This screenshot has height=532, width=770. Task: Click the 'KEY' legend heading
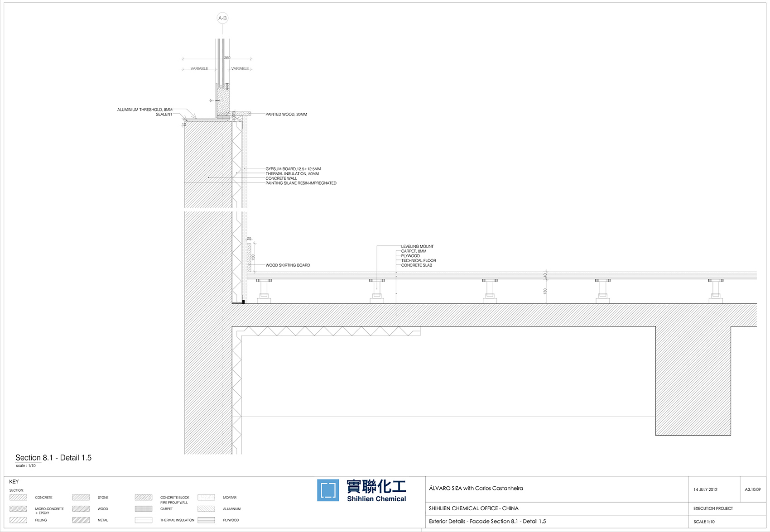point(14,482)
